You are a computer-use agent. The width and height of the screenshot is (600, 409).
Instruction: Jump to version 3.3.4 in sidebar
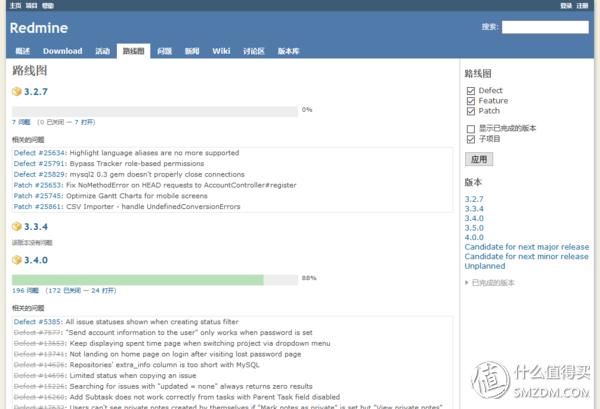click(474, 209)
